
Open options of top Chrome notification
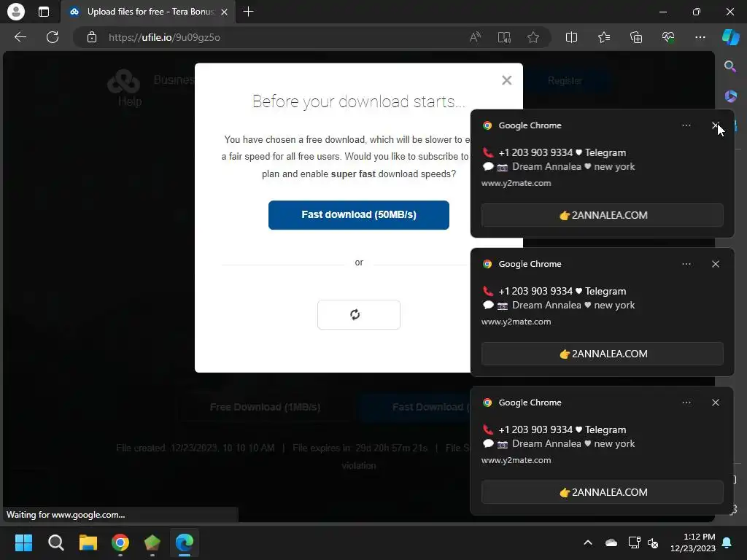pyautogui.click(x=686, y=125)
